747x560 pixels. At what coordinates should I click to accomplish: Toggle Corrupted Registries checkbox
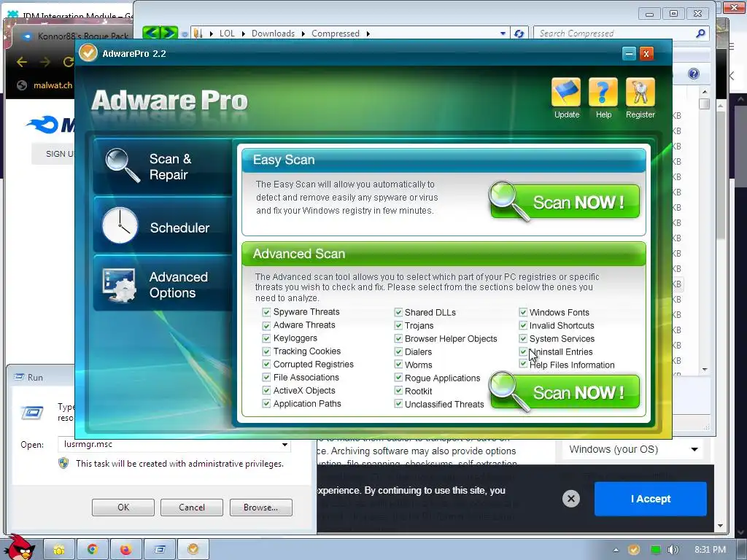[266, 365]
